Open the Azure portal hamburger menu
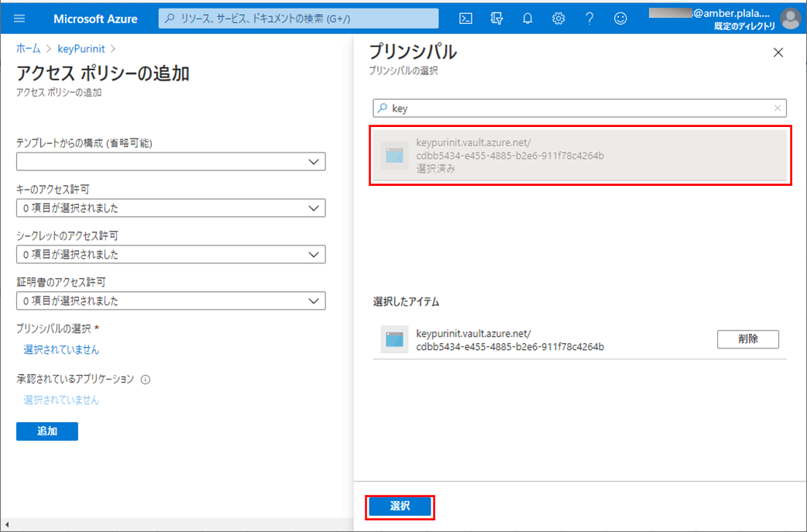 click(19, 19)
